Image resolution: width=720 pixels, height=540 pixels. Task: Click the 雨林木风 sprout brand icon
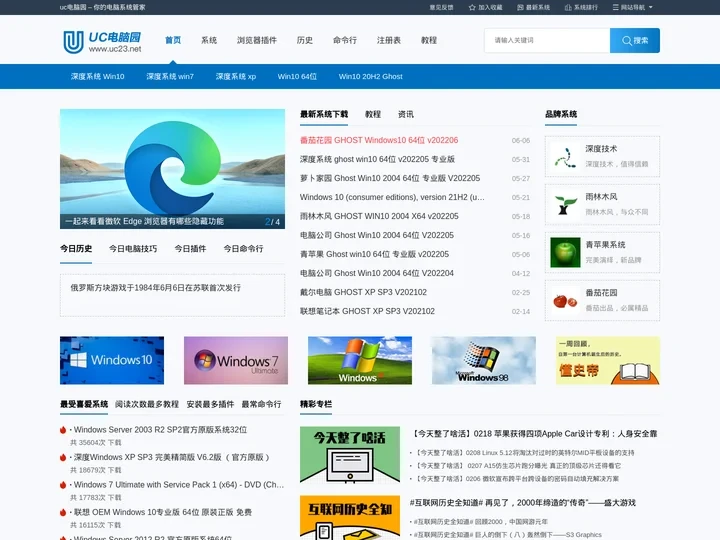point(565,205)
